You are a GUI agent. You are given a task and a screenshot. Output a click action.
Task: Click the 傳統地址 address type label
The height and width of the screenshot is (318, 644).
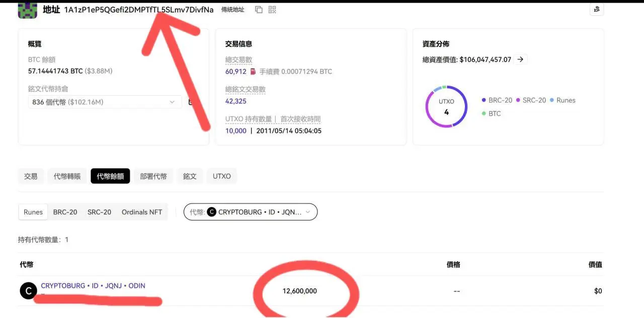(x=233, y=10)
